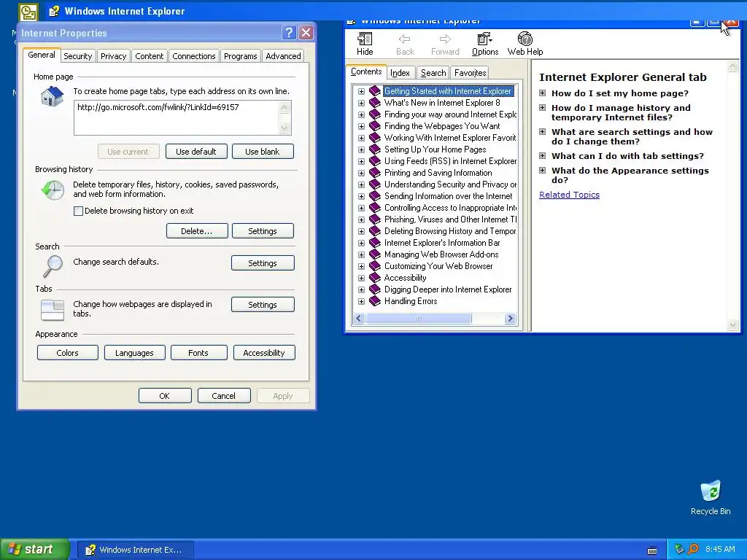The image size is (747, 560).
Task: Click the search magnifying glass icon in Internet Properties
Action: [53, 266]
